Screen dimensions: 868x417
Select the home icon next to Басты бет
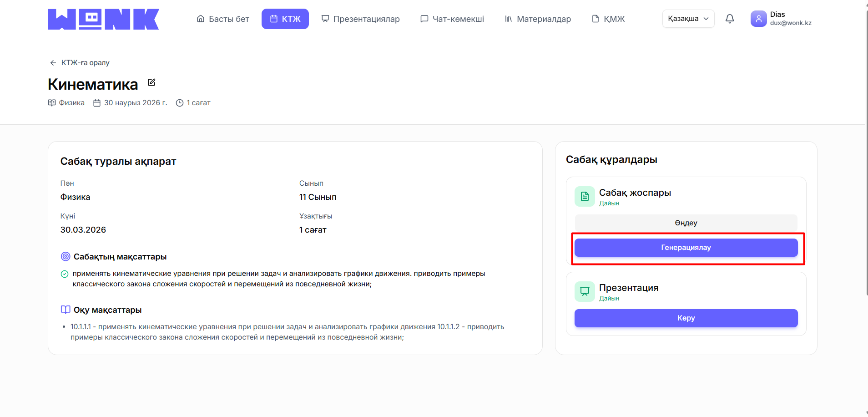[x=201, y=19]
